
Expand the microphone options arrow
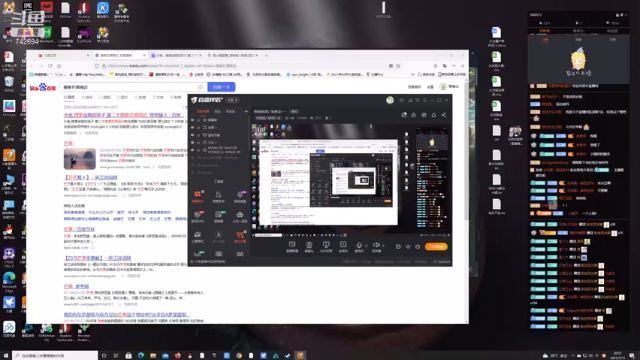[366, 246]
